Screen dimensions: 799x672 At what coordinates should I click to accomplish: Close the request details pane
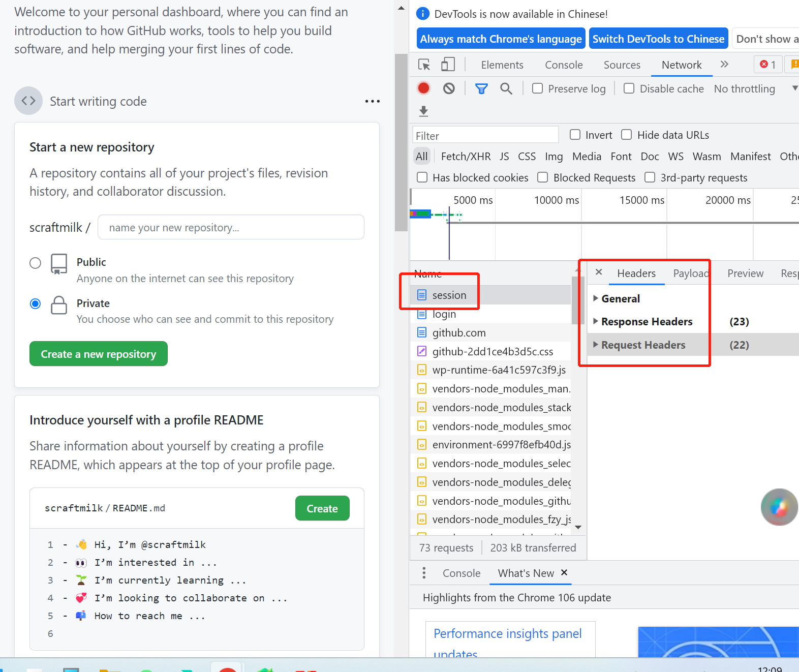tap(599, 272)
